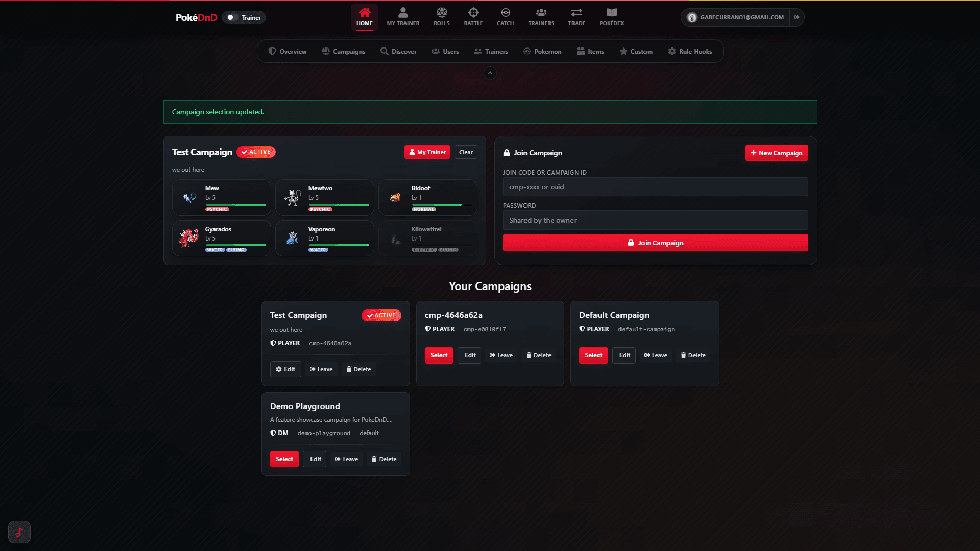Click the PokéDnD logo
Screen dimensions: 980x551
[197, 17]
